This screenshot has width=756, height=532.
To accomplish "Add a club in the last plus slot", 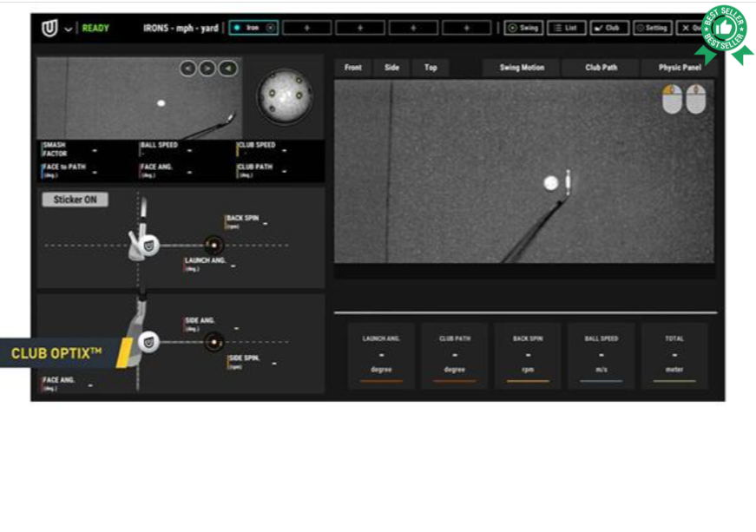I will pyautogui.click(x=466, y=28).
